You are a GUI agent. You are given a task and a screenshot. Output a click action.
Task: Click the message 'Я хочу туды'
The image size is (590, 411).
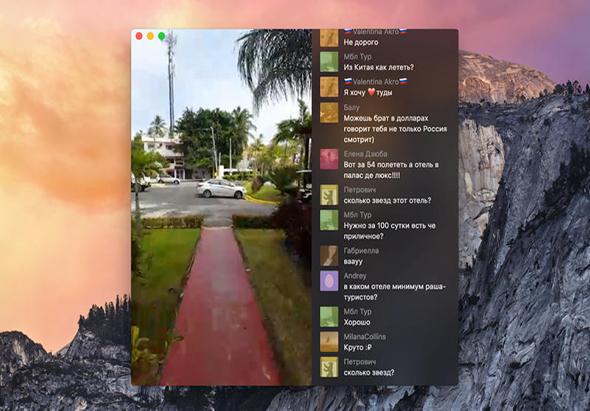pyautogui.click(x=368, y=93)
